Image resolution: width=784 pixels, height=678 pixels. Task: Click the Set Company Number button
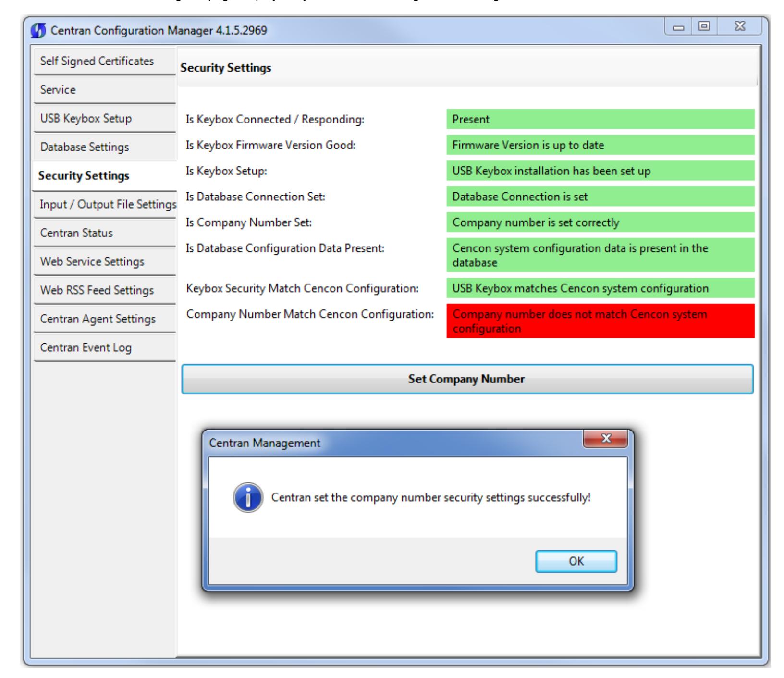pos(467,379)
